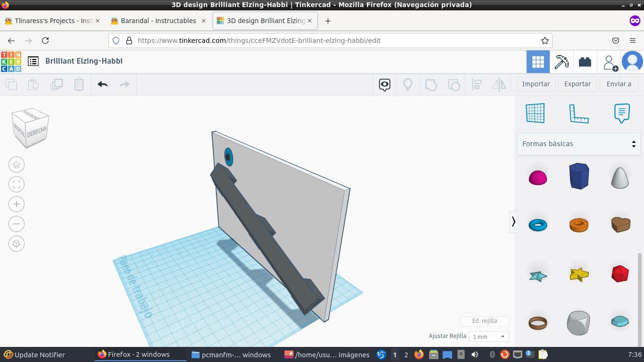Viewport: 644px width, 362px height.
Task: Open the Notes visibility eye icon
Action: coord(385,85)
